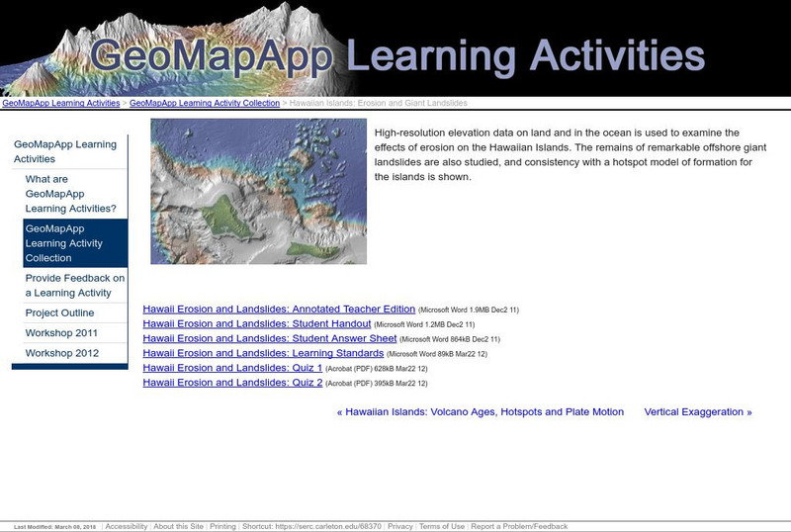Open Accessibility footer link

(x=127, y=526)
